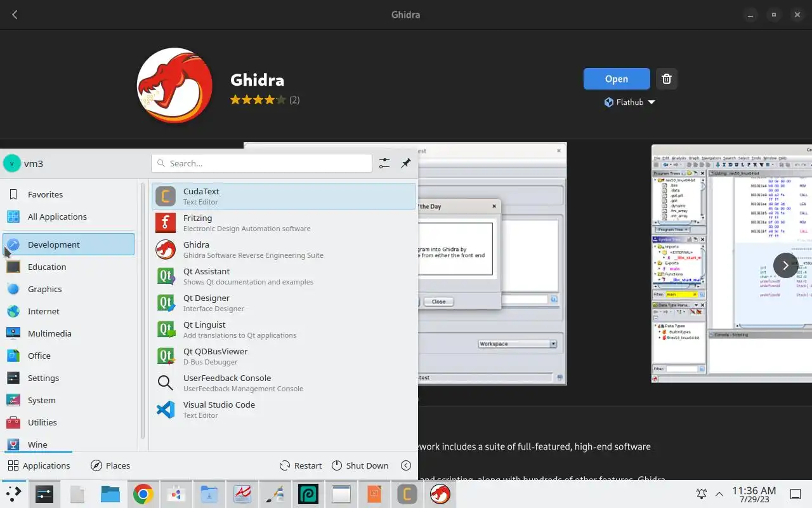Open the PhpStorm-like teal taskbar icon
The image size is (812, 508).
pos(308,494)
